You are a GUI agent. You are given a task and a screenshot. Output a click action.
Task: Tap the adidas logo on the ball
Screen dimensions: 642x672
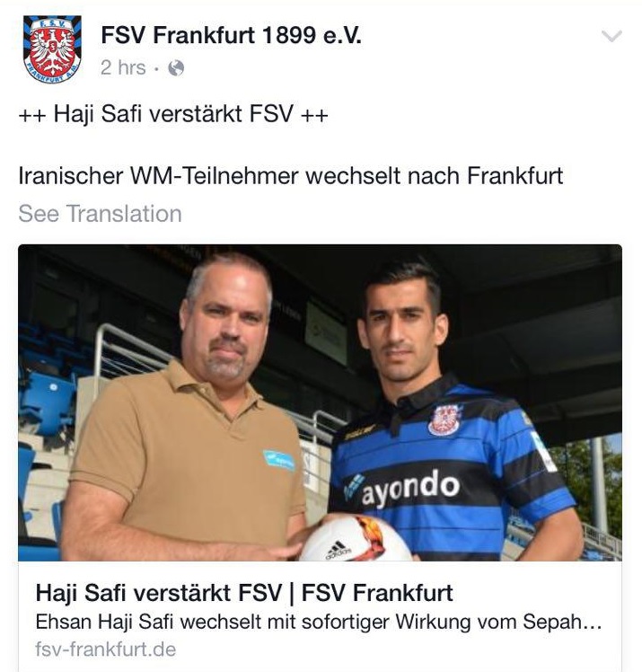point(338,551)
